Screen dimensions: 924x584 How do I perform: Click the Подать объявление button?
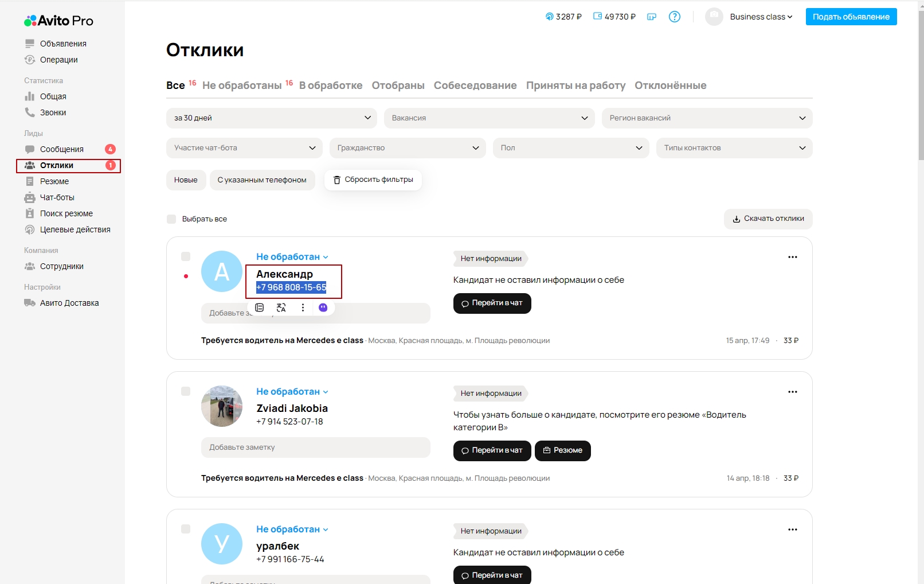pyautogui.click(x=851, y=17)
